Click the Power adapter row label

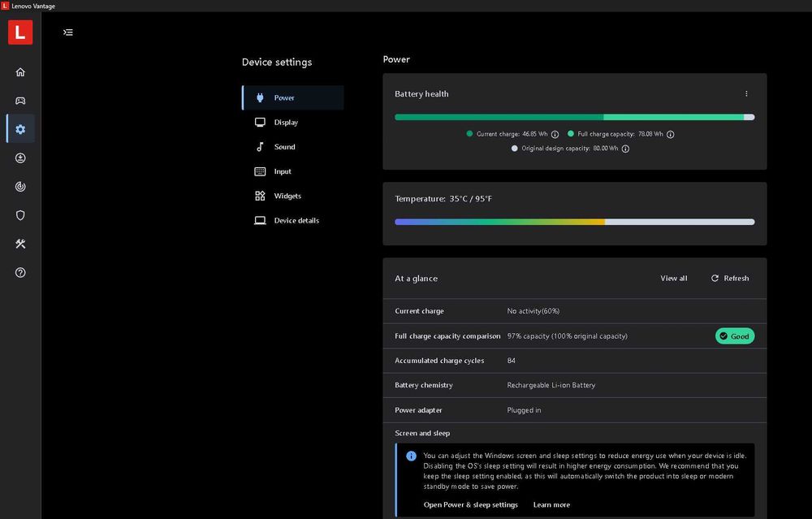tap(418, 410)
